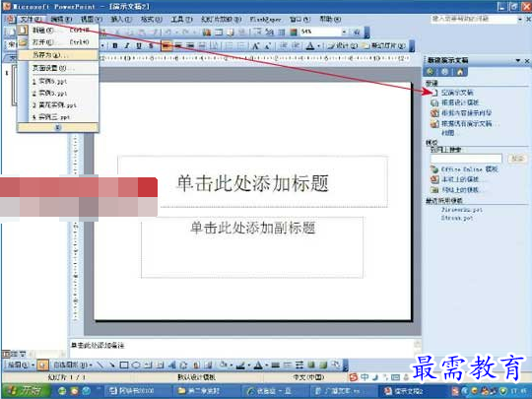The height and width of the screenshot is (399, 532).
Task: Click the Bold formatting button
Action: [115, 45]
